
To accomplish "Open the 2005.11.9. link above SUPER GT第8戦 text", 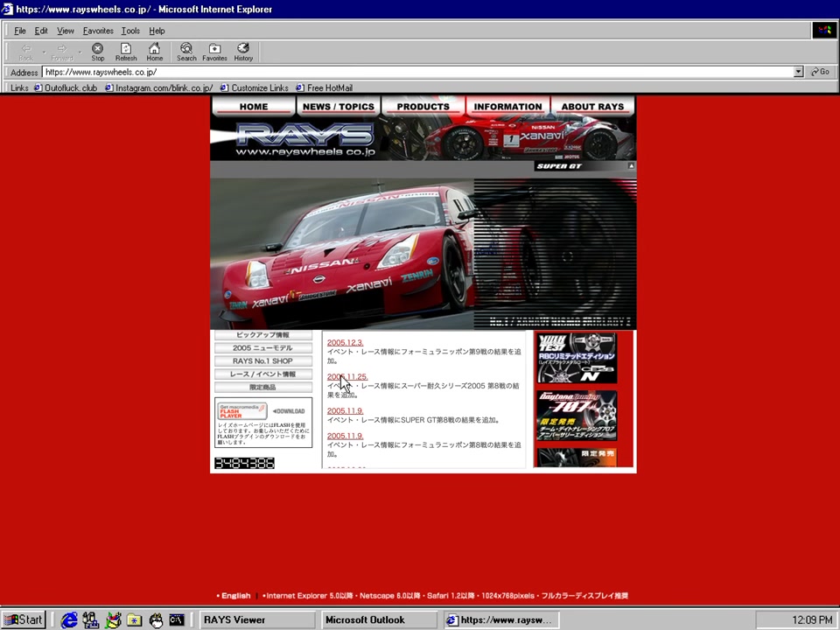I will pos(345,411).
